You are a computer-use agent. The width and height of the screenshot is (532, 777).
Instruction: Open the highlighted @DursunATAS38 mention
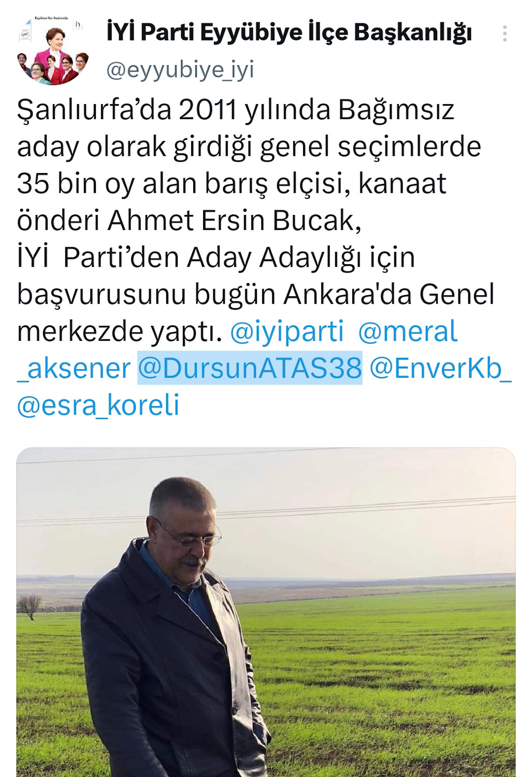250,368
